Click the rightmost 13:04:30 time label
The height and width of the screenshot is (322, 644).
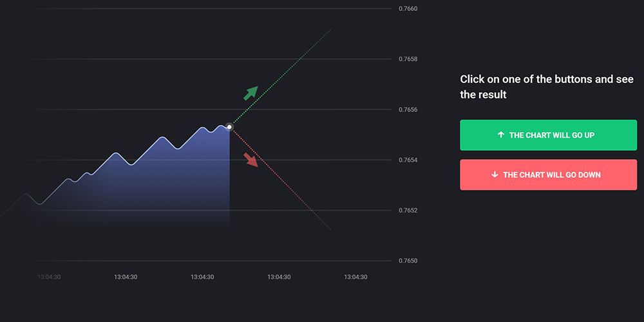click(x=355, y=277)
